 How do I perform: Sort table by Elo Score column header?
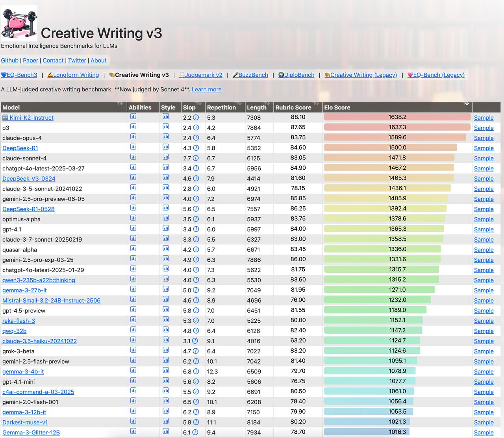[397, 107]
